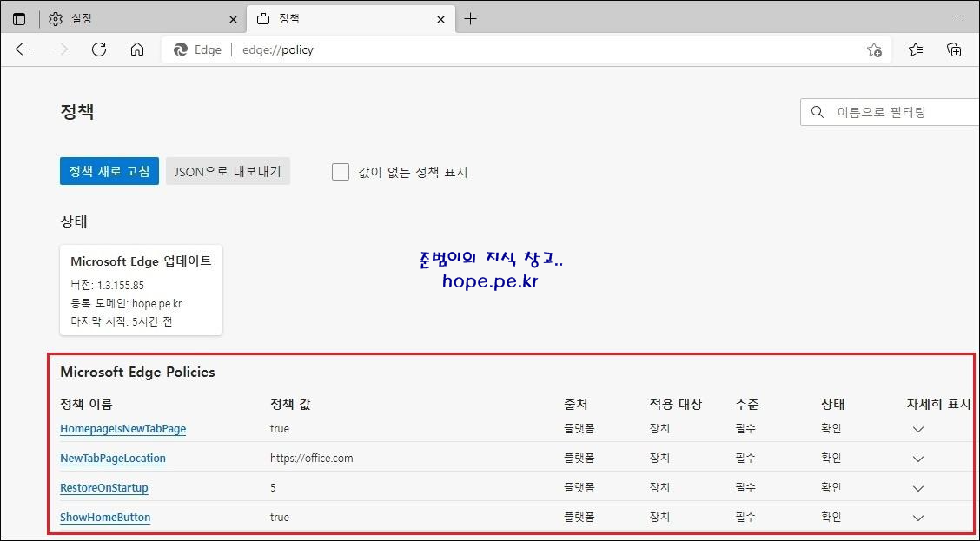Click the JSON으로 내보내기 button
Viewport: 980px width, 541px height.
(228, 171)
